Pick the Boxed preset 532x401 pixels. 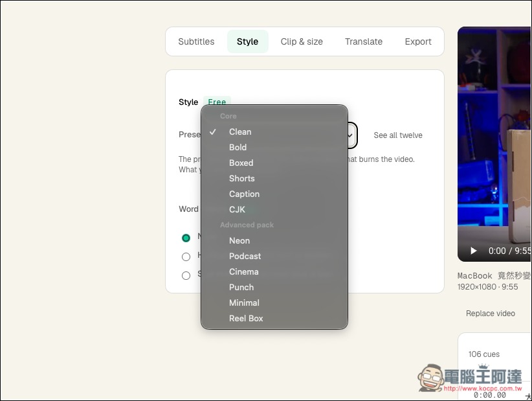tap(274, 163)
